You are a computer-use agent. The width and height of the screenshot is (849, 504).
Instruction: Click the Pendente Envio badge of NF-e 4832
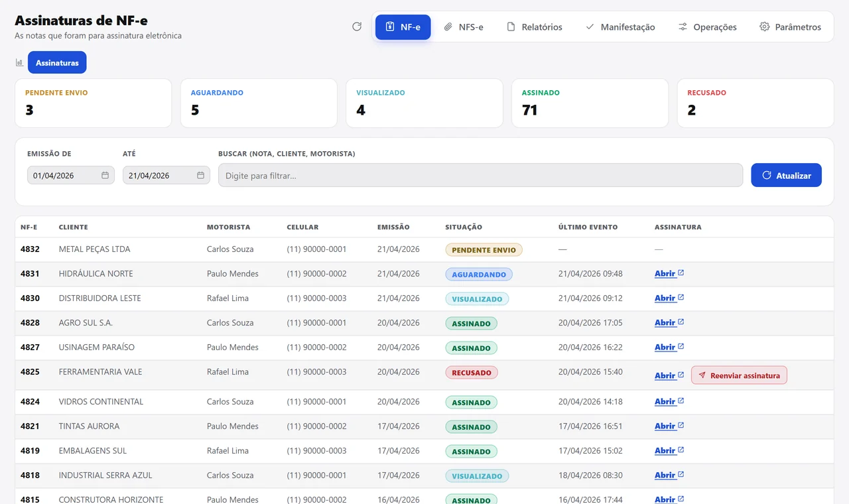[x=484, y=250]
